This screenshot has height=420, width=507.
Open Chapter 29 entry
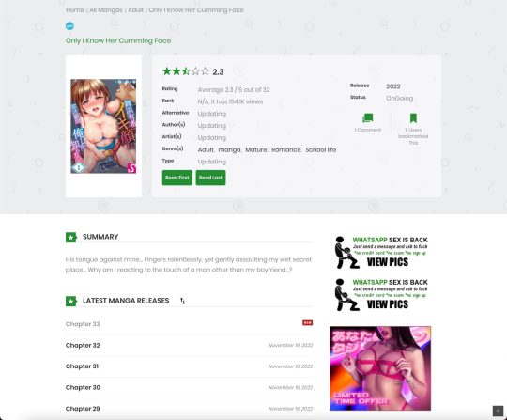pos(83,409)
